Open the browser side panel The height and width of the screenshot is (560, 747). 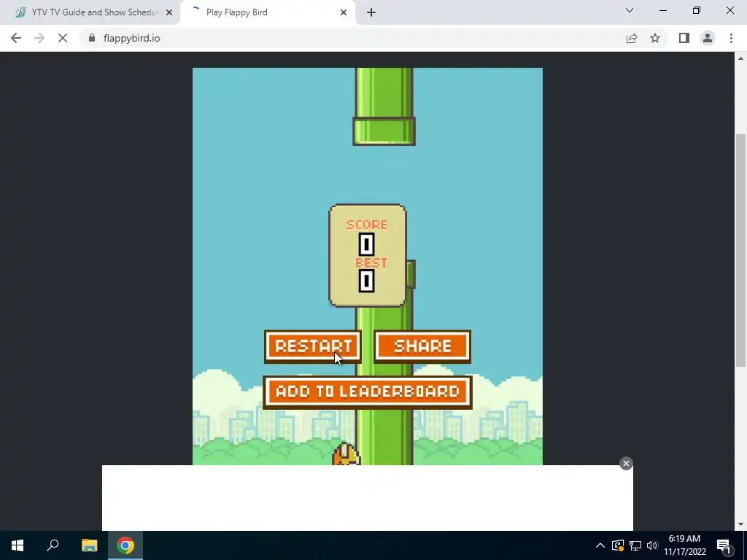pyautogui.click(x=684, y=38)
